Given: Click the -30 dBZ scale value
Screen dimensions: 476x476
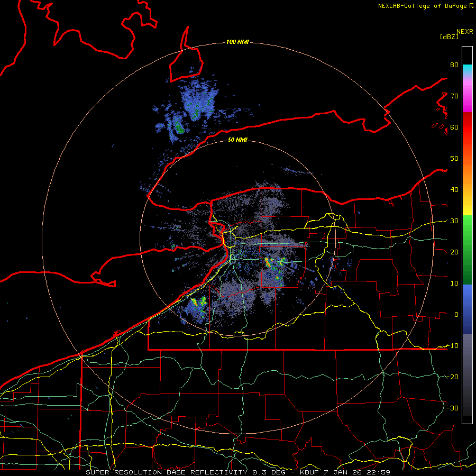Looking at the screenshot, I should [452, 408].
